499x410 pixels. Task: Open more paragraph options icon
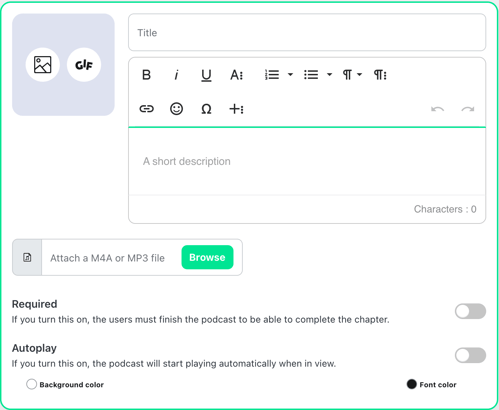pyautogui.click(x=380, y=75)
